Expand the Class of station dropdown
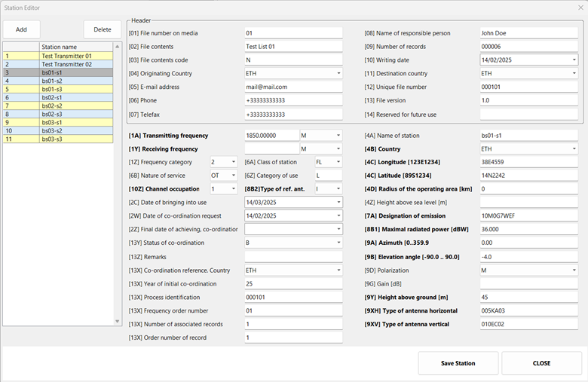 338,162
